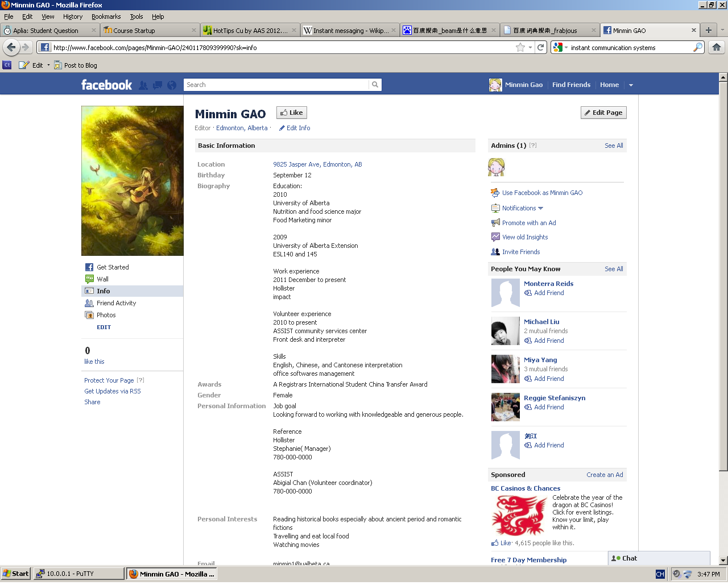
Task: Bookmark this page with the star icon
Action: pos(520,47)
